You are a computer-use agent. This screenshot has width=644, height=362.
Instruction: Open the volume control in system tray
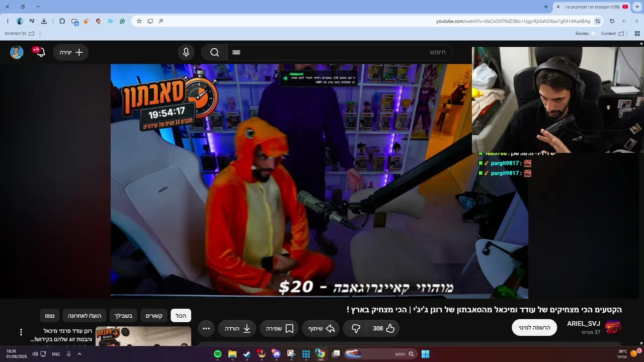pos(35,354)
